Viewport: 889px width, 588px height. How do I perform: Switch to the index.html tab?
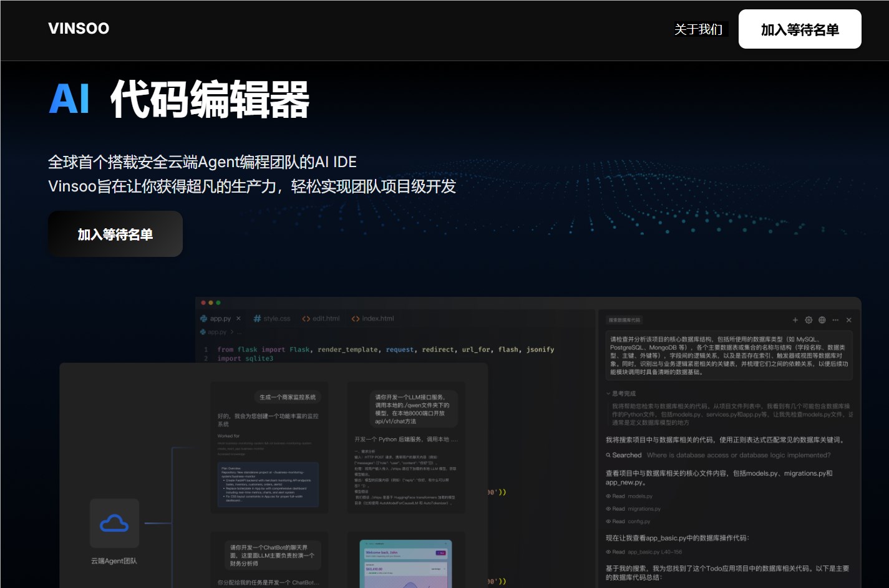point(377,319)
